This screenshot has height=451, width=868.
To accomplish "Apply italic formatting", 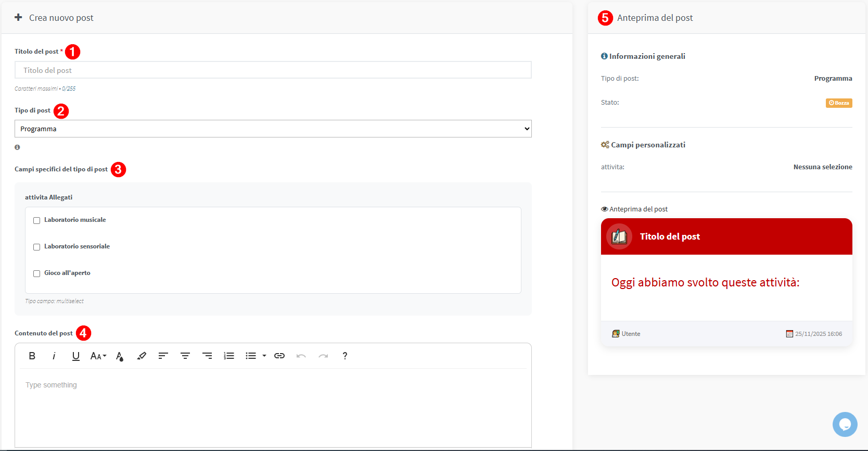I will pos(54,356).
